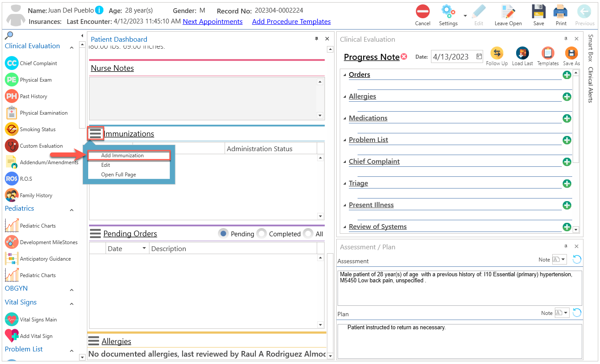
Task: Open Physical Examination clipboard item
Action: [36, 113]
